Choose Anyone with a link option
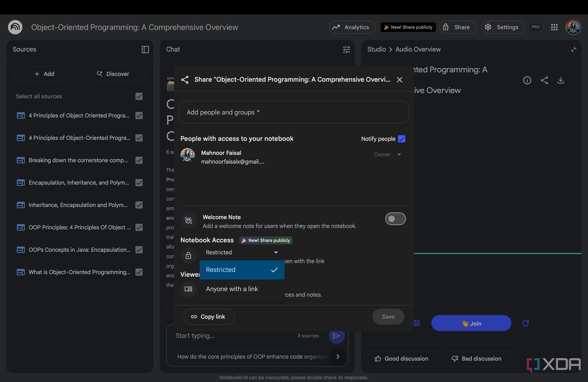This screenshot has height=382, width=588. click(x=242, y=289)
